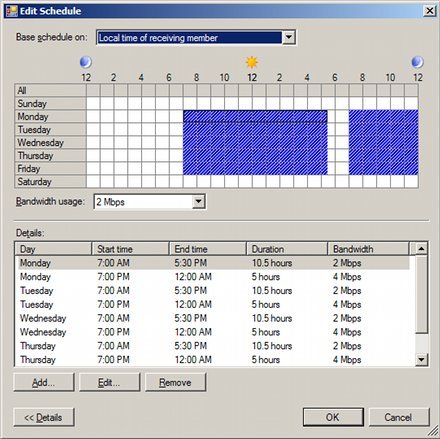
Task: Expand the Bandwidth usage dropdown arrow
Action: tap(198, 201)
